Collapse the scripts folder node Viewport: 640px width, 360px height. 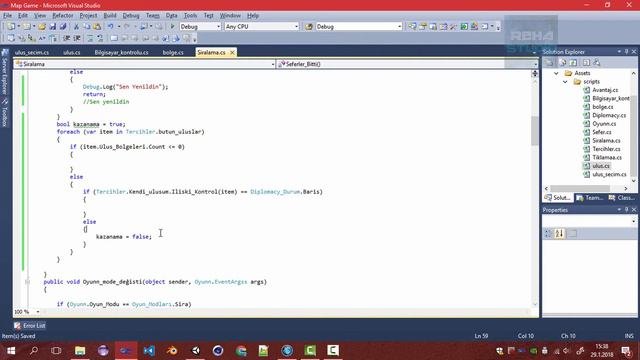[x=565, y=82]
